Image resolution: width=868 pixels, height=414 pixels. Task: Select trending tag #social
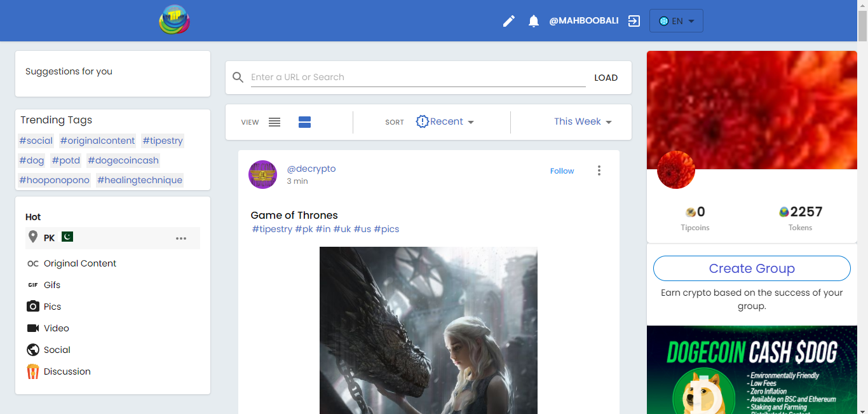click(36, 141)
